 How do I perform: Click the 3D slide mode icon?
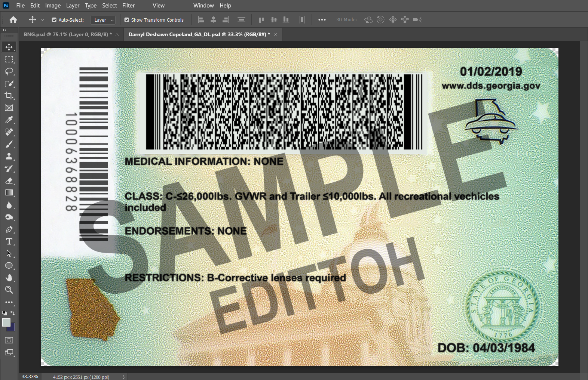405,20
